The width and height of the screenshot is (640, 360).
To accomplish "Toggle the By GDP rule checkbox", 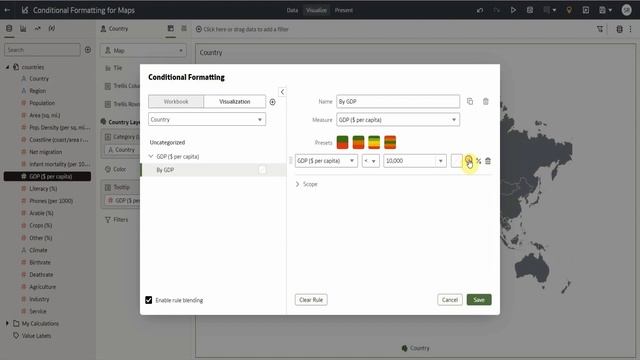I will pyautogui.click(x=262, y=170).
